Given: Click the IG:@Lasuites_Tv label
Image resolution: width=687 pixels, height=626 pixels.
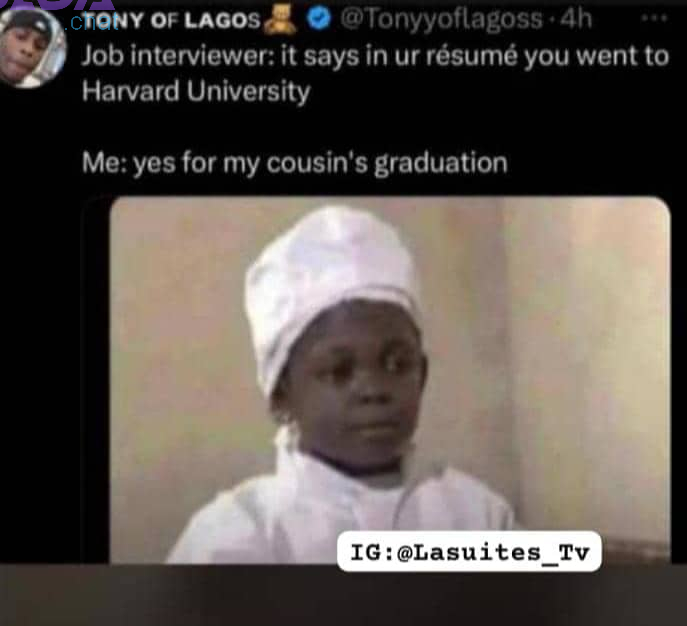Looking at the screenshot, I should coord(469,552).
